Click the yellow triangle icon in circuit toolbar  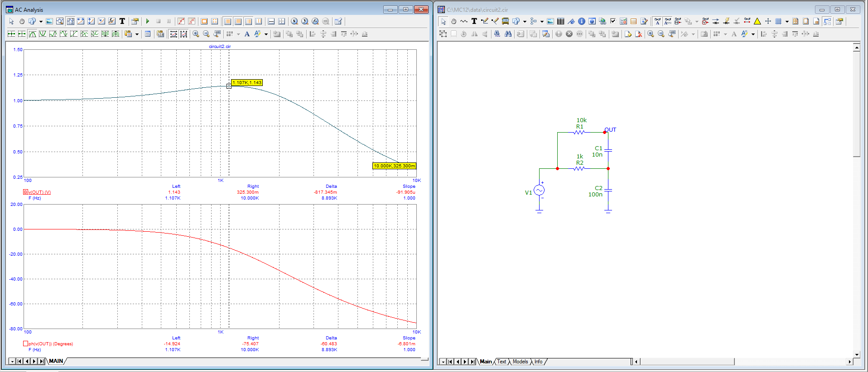point(757,21)
